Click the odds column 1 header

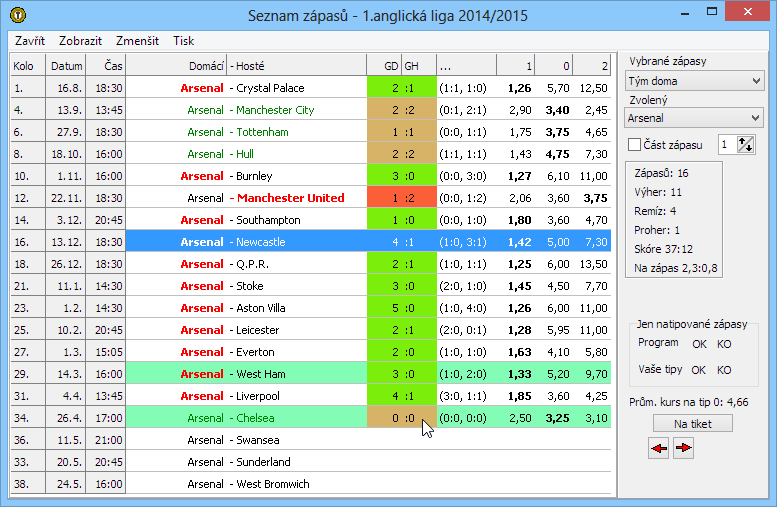(515, 66)
